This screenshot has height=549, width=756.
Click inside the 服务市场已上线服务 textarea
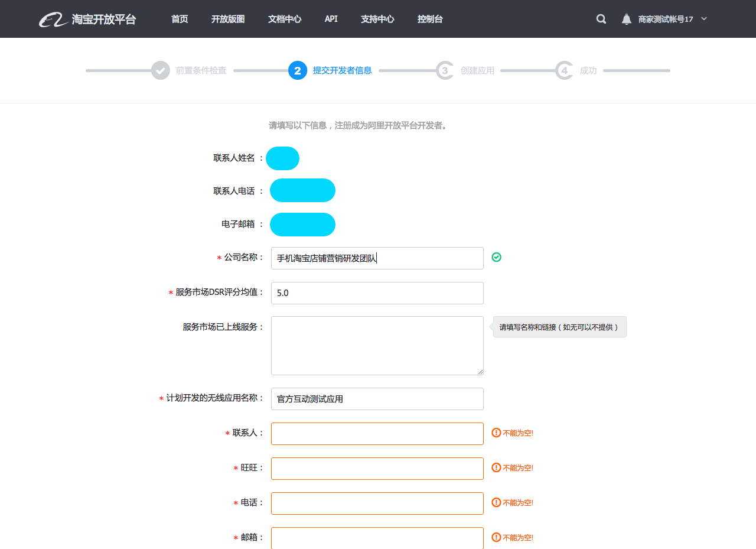coord(377,345)
